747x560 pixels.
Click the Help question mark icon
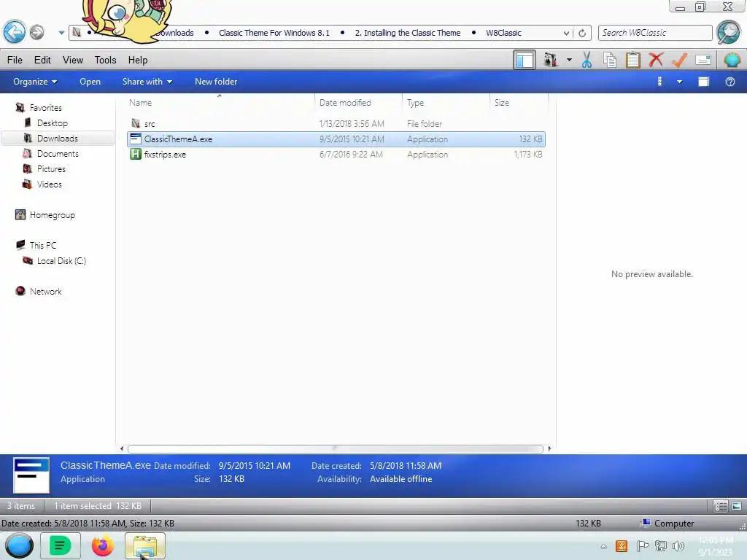(729, 82)
